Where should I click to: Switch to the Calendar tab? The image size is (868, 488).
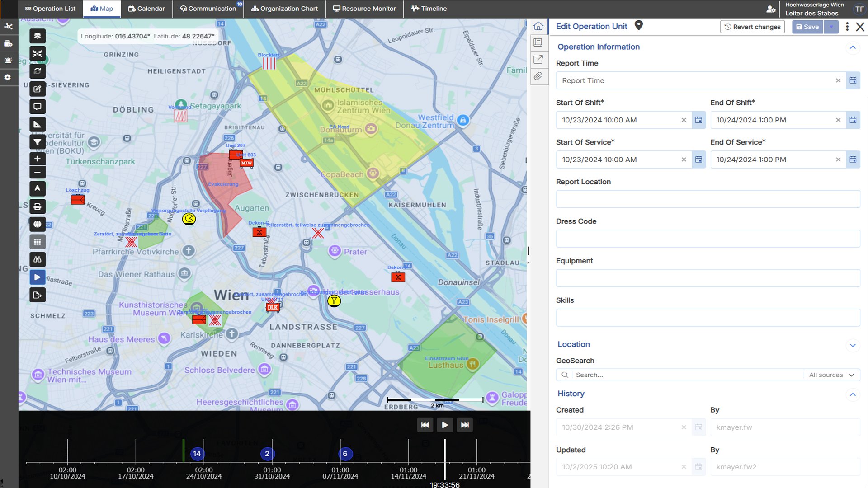tap(146, 9)
